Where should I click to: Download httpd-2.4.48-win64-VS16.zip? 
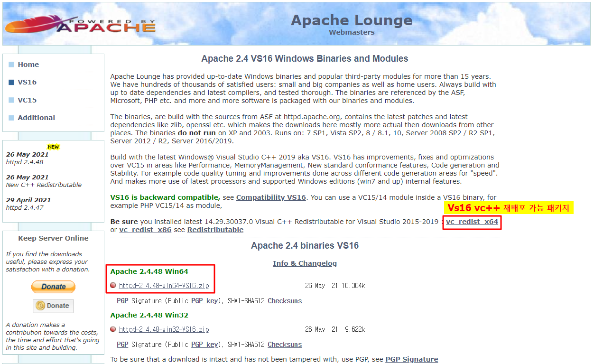(x=164, y=286)
